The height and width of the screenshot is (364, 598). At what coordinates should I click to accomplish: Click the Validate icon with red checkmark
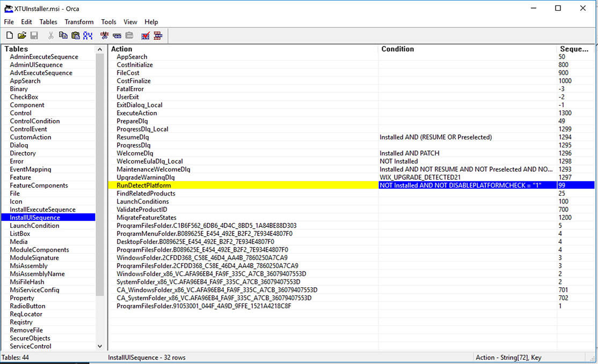click(x=145, y=35)
